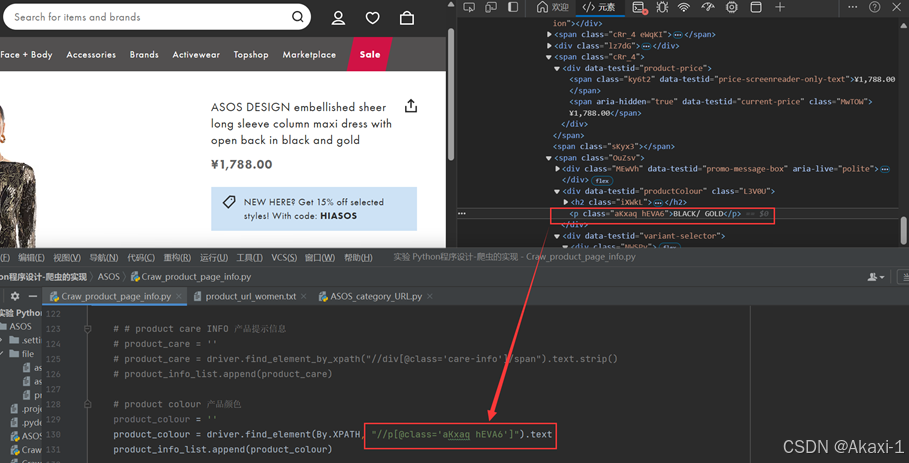Close the ASOS_category_URL.py editor tab
The image size is (909, 463).
[x=430, y=296]
